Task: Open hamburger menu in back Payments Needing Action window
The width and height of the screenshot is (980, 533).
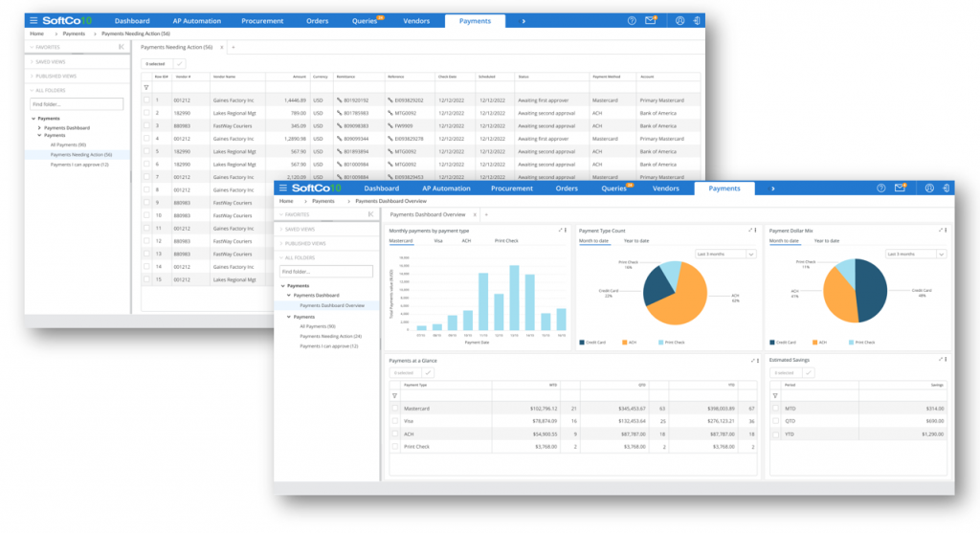Action: (33, 21)
